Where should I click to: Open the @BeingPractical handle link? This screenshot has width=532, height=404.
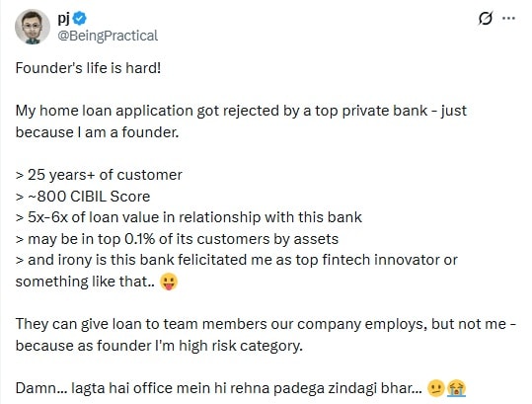click(x=108, y=36)
